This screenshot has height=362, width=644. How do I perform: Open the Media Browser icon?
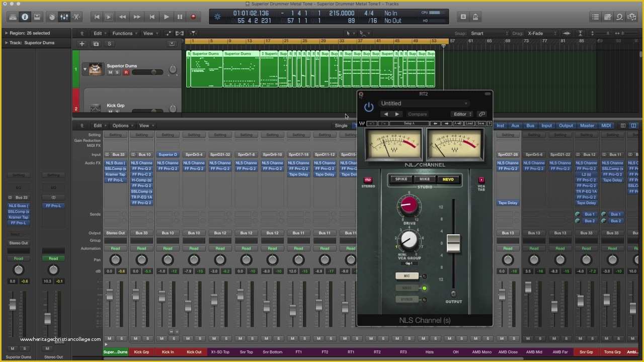[x=632, y=17]
